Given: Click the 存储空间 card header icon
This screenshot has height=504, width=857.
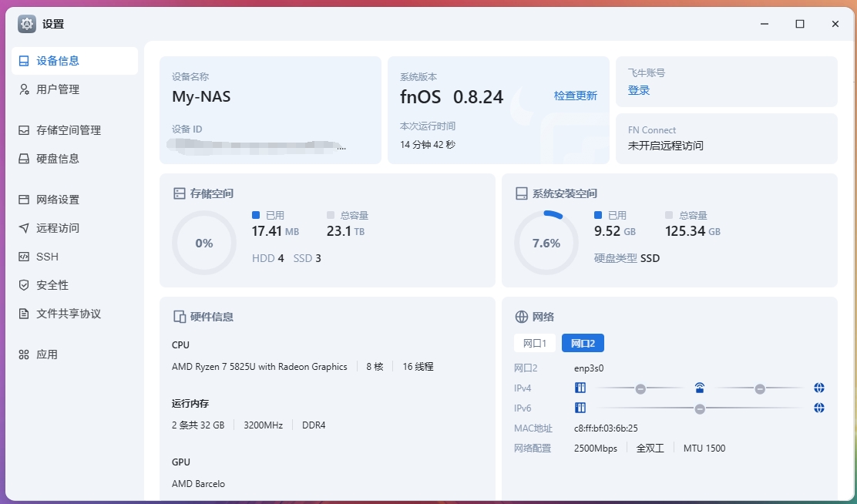Looking at the screenshot, I should point(180,193).
